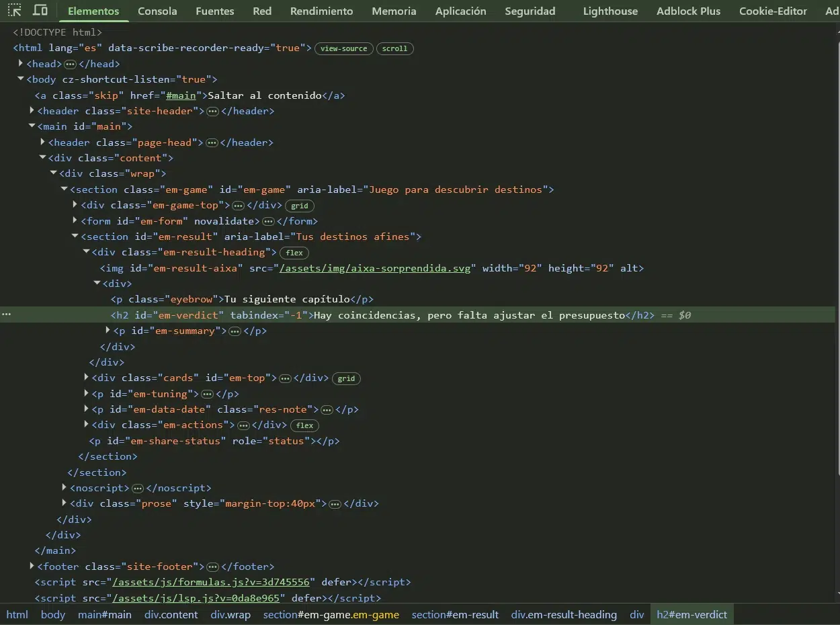Follow the #main href link
Image resolution: width=840 pixels, height=625 pixels.
pos(181,95)
